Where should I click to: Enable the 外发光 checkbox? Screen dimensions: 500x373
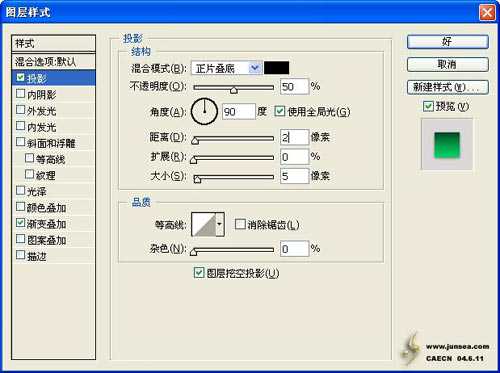(x=20, y=110)
